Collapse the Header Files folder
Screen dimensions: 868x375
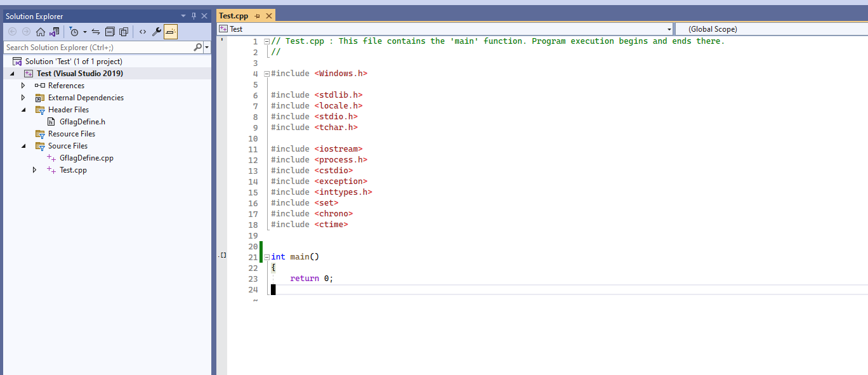23,110
